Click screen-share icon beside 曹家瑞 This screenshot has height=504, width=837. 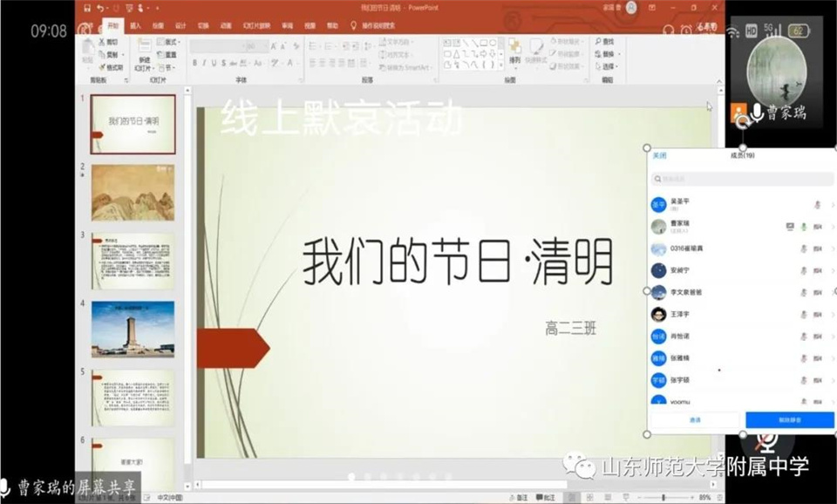(790, 227)
